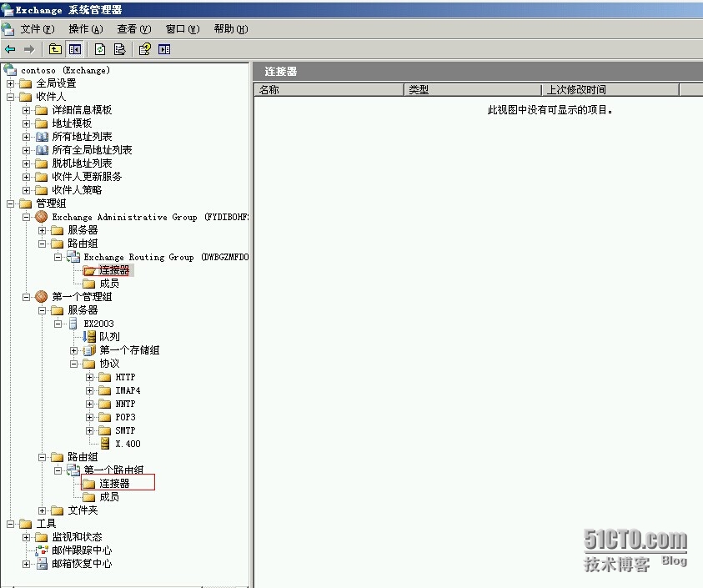
Task: Click the X.400 protocol icon
Action: pyautogui.click(x=105, y=444)
